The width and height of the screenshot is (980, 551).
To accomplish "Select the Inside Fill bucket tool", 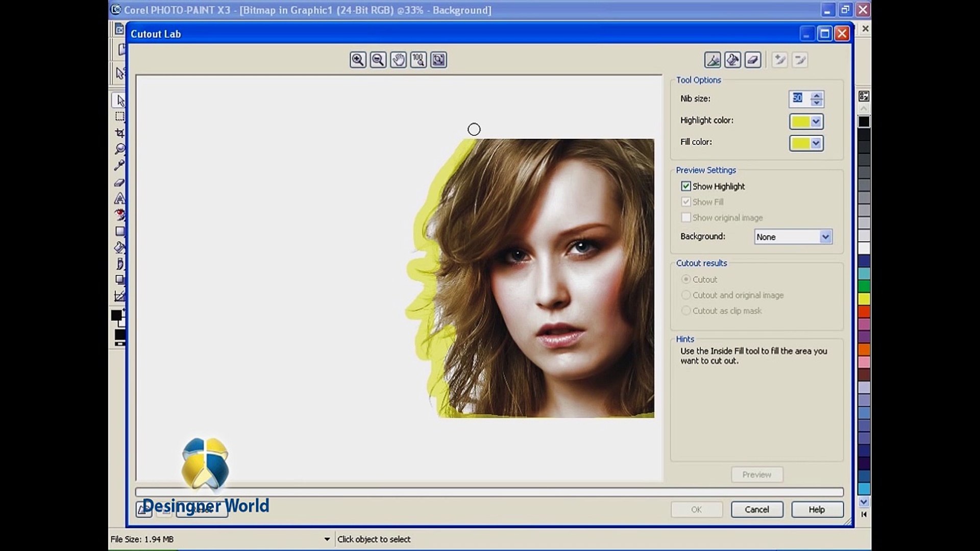I will pyautogui.click(x=732, y=60).
